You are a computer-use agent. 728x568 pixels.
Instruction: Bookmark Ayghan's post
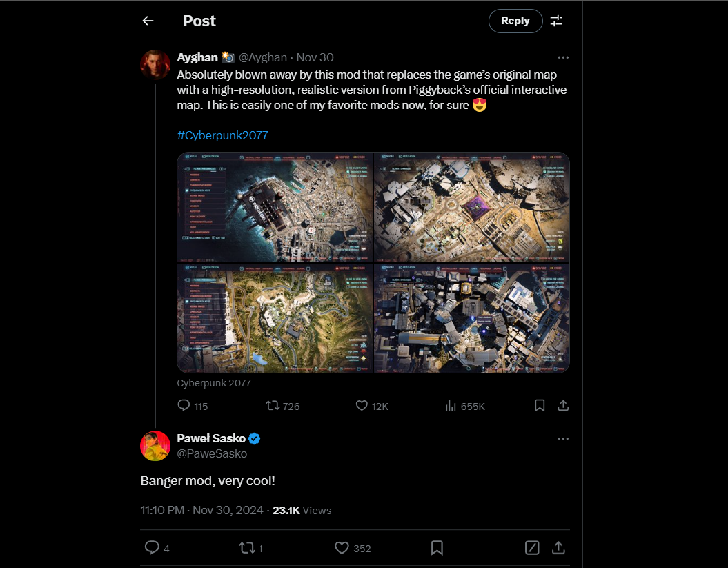[x=540, y=406]
